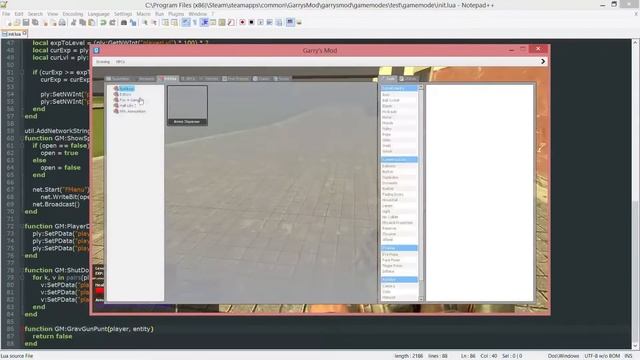The height and width of the screenshot is (360, 640).
Task: Click the entity thumbnail in the spawn list
Action: (x=187, y=105)
